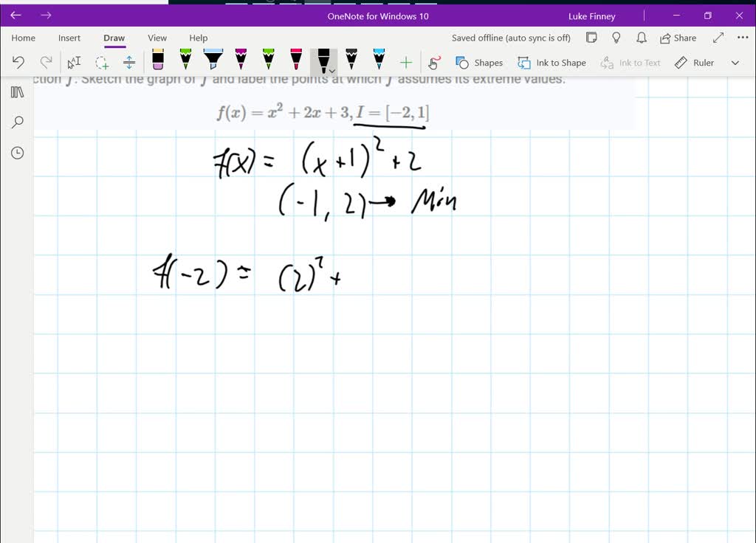756x543 pixels.
Task: Click the Share button
Action: click(678, 38)
